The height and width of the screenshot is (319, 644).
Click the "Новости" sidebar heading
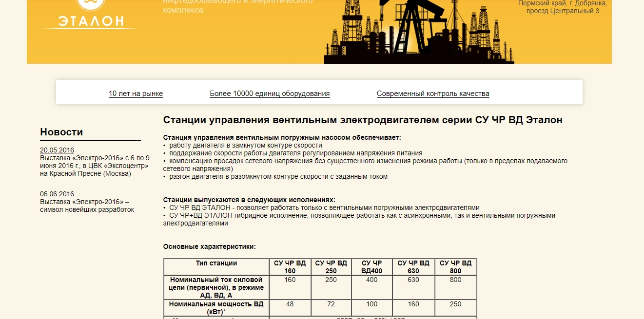pyautogui.click(x=61, y=132)
